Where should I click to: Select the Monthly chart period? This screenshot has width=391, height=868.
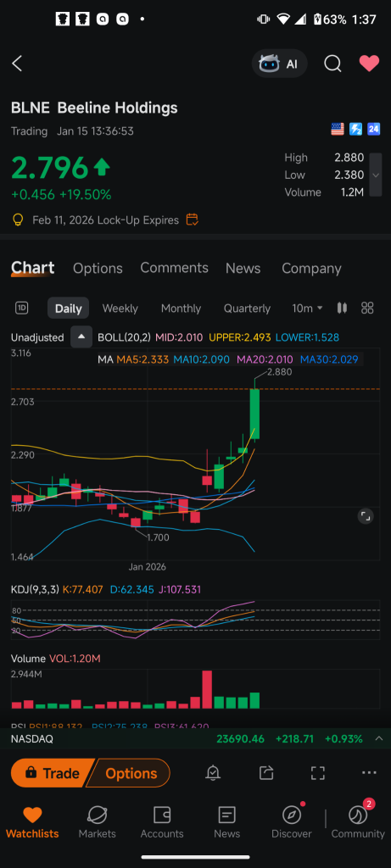pyautogui.click(x=181, y=309)
